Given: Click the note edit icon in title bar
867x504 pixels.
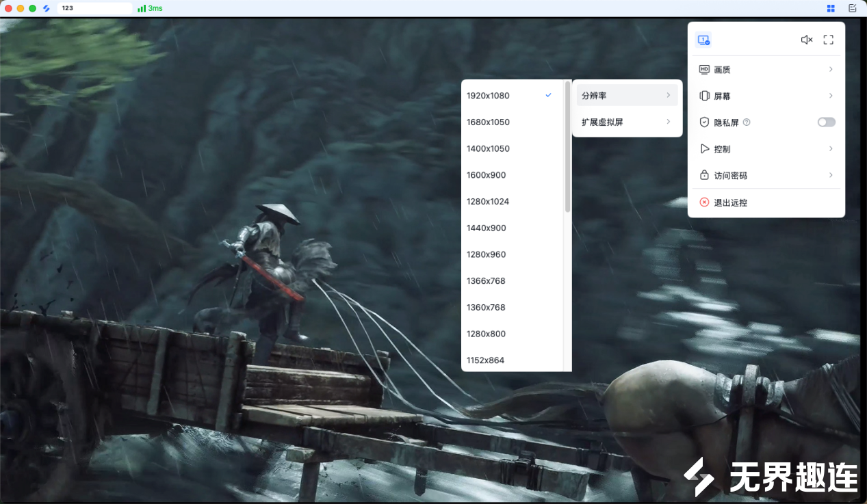Looking at the screenshot, I should (x=852, y=8).
